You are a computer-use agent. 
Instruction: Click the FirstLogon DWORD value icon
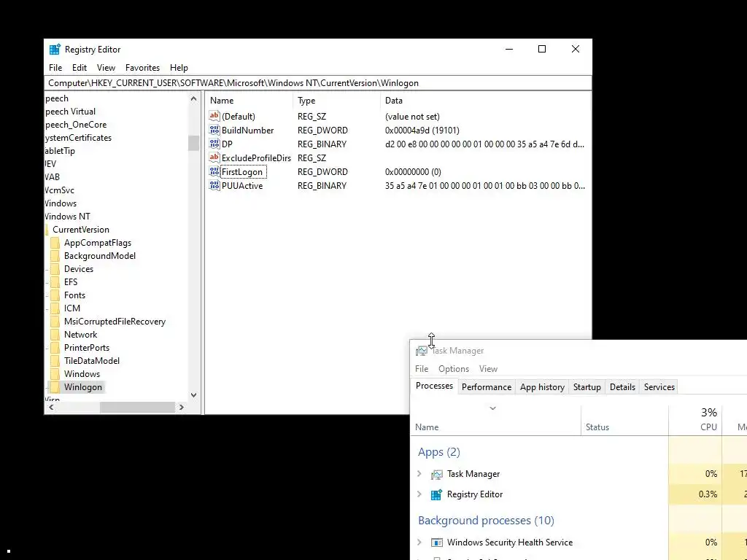[214, 171]
